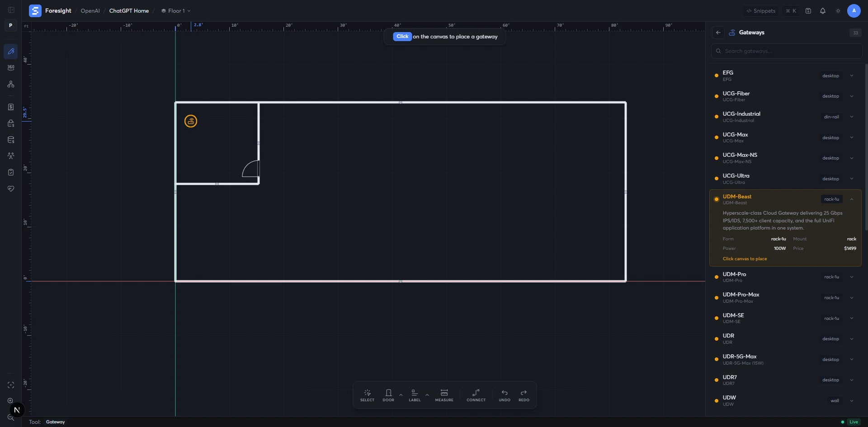Select the placed gateway on the canvas
Viewport: 868px width, 427px height.
(x=191, y=121)
